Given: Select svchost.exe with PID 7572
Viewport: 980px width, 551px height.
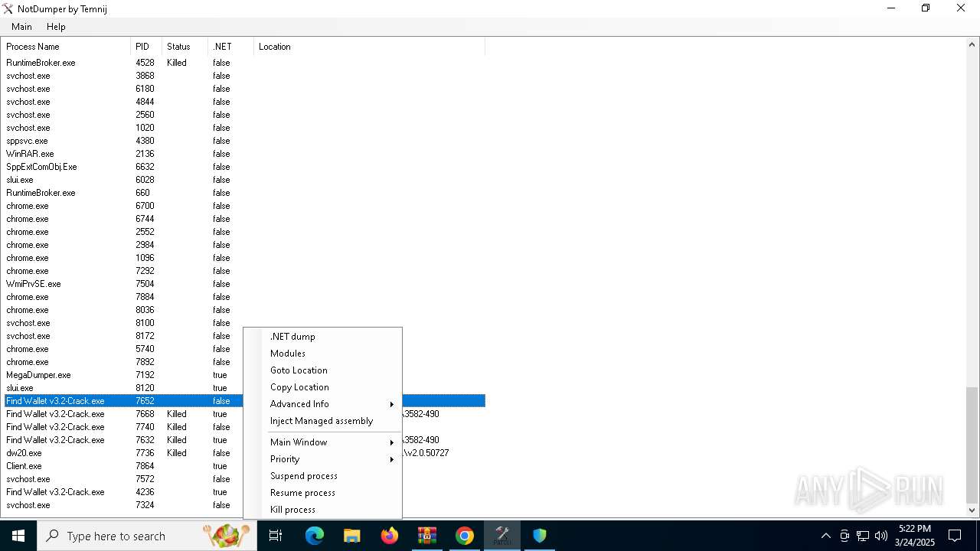Looking at the screenshot, I should pos(244,479).
